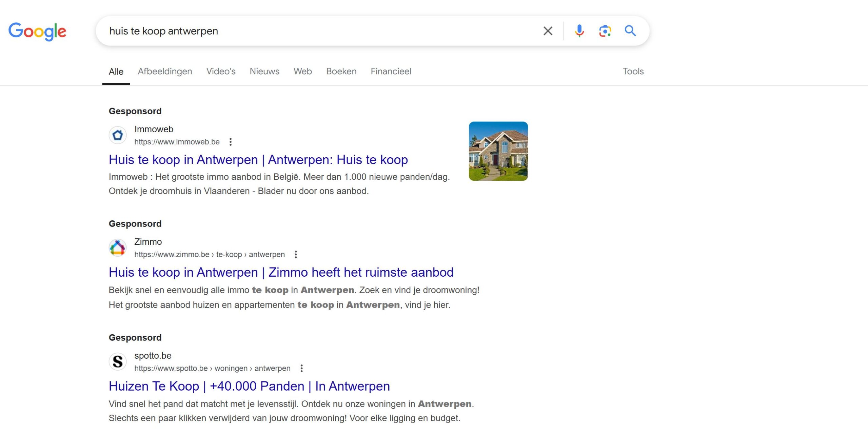Open the Tools filter menu
The height and width of the screenshot is (433, 868).
(x=633, y=72)
